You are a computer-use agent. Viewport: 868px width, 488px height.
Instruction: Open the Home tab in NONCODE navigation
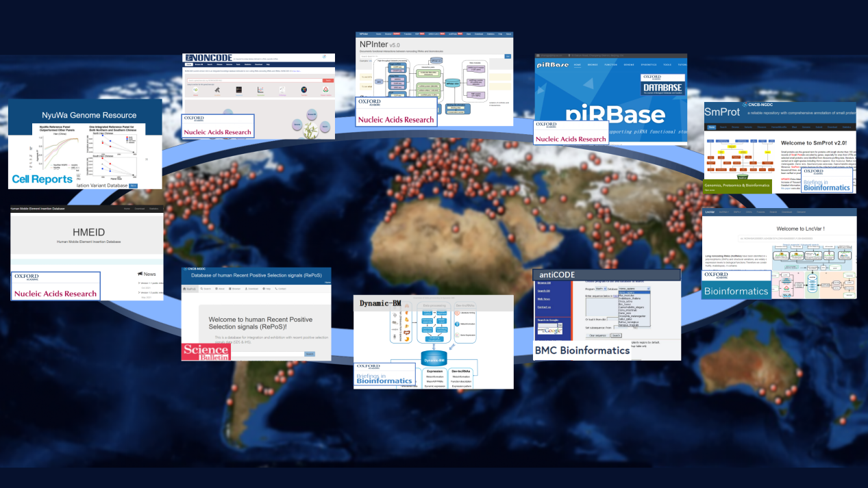189,64
